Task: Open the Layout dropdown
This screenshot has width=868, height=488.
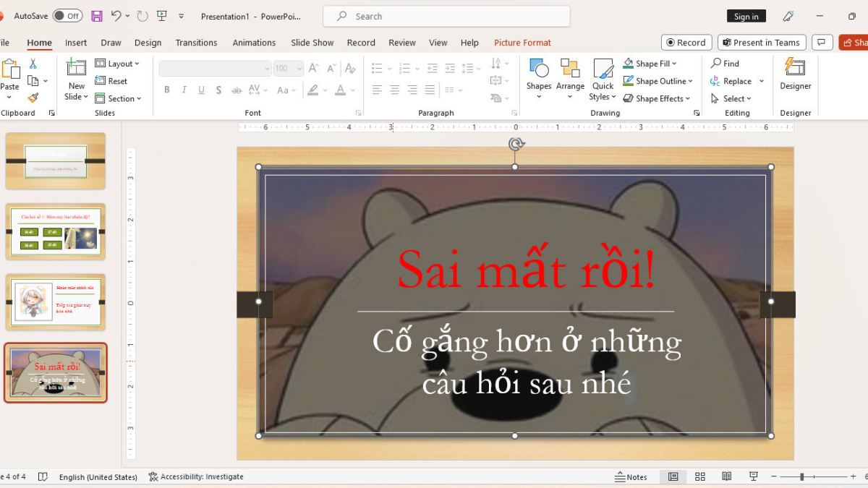Action: coord(119,63)
